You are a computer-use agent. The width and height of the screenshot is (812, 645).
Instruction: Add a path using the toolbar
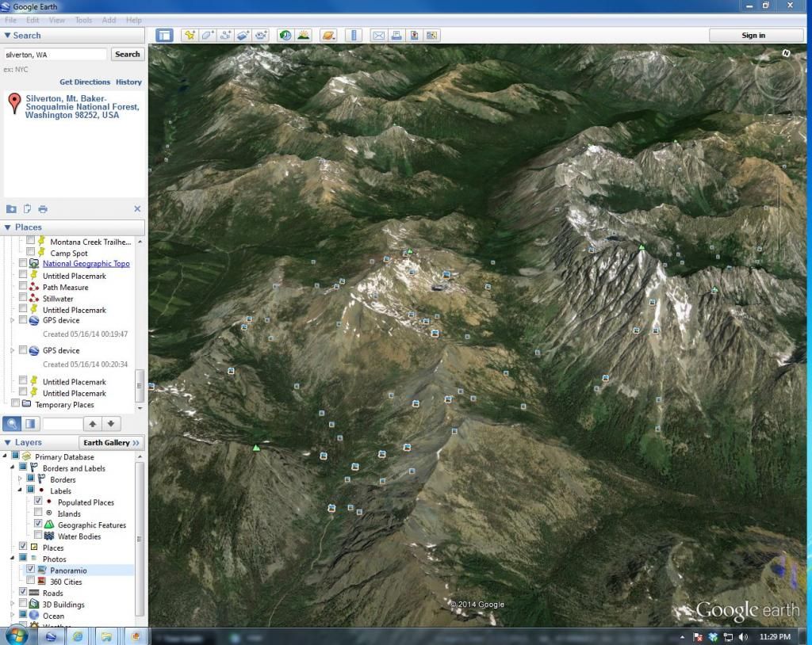pyautogui.click(x=225, y=35)
